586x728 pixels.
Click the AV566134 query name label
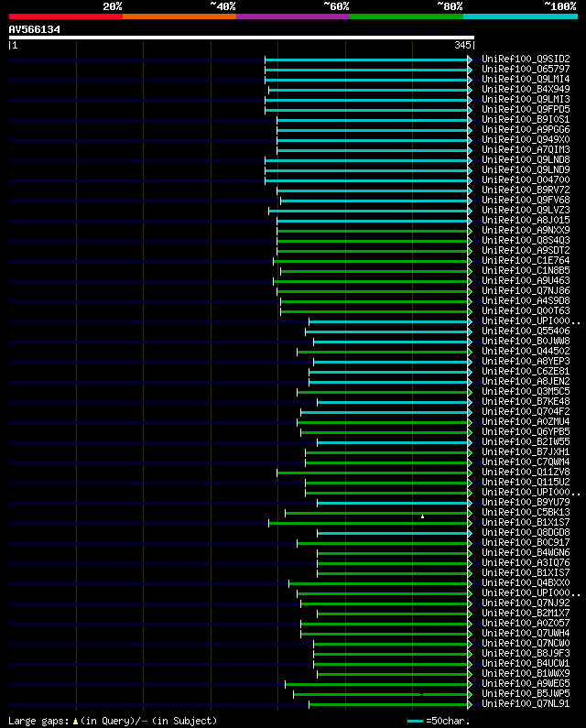(x=35, y=29)
